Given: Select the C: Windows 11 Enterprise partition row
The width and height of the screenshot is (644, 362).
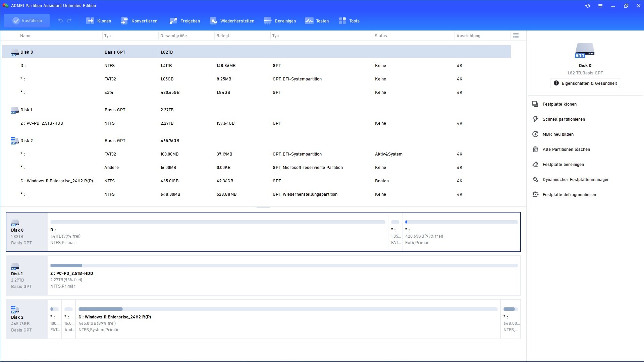Looking at the screenshot, I should point(56,181).
